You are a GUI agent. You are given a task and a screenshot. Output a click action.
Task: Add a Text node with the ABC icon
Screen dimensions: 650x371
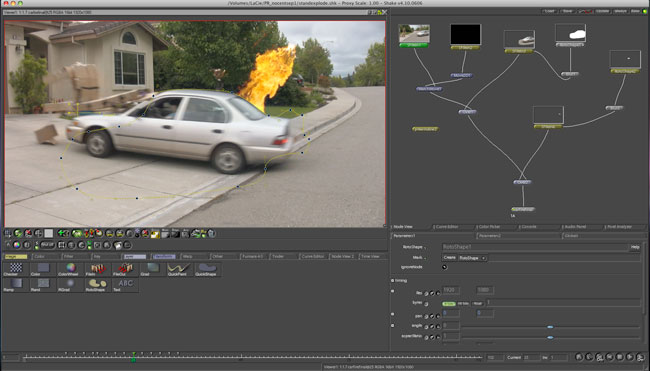tap(126, 285)
